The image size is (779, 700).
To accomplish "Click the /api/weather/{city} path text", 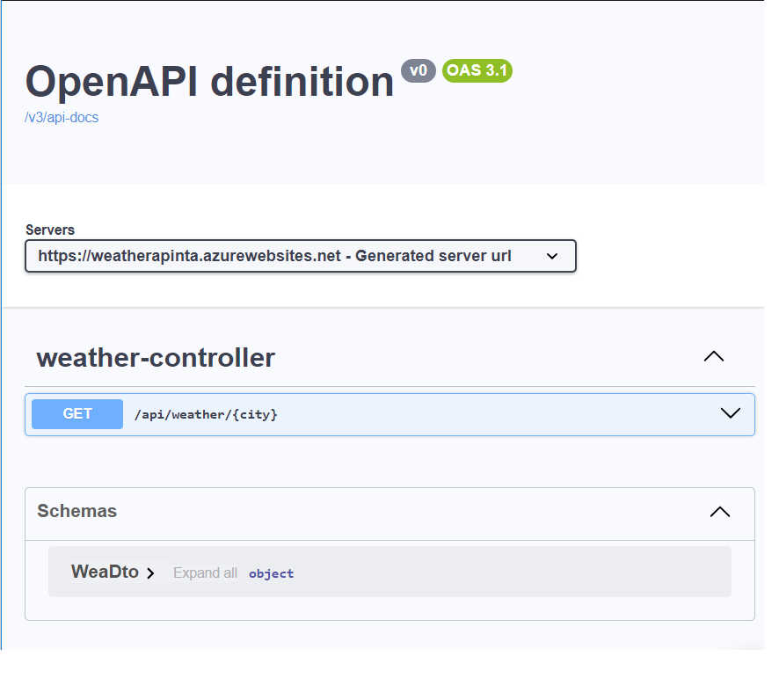I will point(207,413).
